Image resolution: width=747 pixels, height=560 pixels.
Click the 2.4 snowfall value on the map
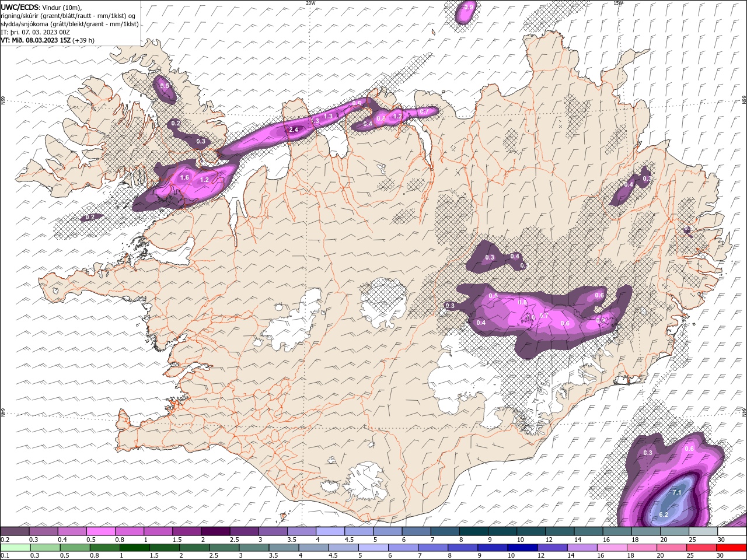(x=294, y=129)
